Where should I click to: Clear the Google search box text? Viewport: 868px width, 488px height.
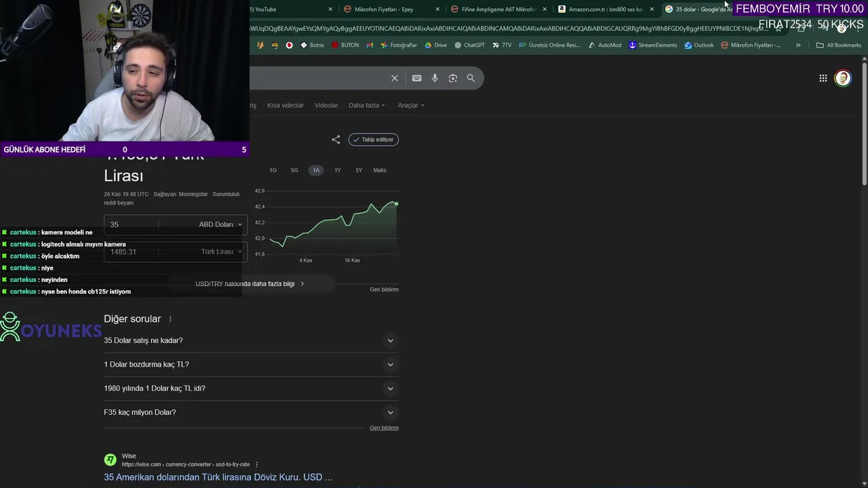[395, 78]
